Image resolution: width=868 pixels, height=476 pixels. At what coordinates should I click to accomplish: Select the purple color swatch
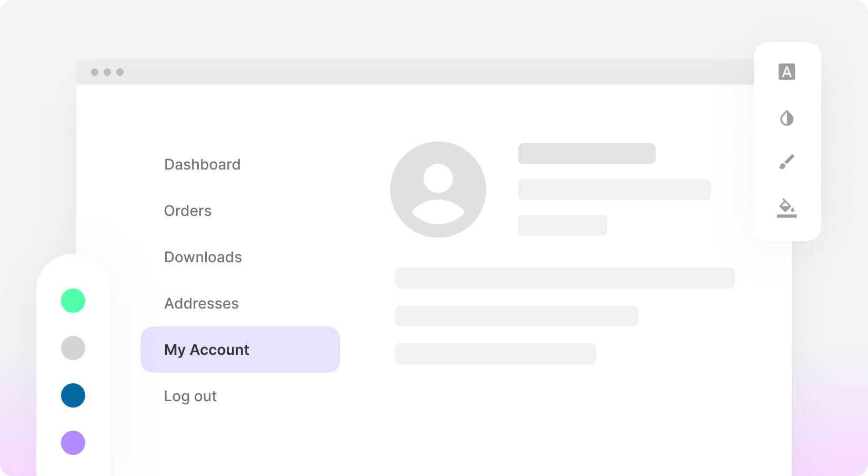[x=73, y=443]
